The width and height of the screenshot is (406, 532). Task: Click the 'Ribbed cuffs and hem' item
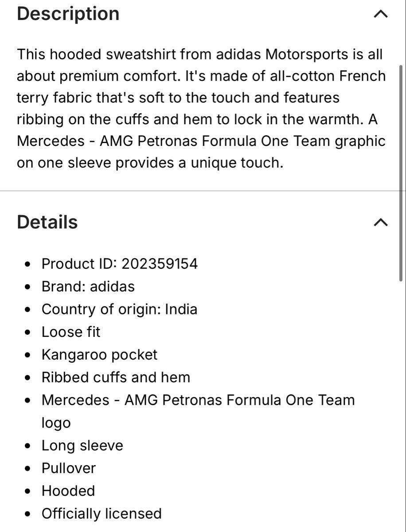click(116, 377)
